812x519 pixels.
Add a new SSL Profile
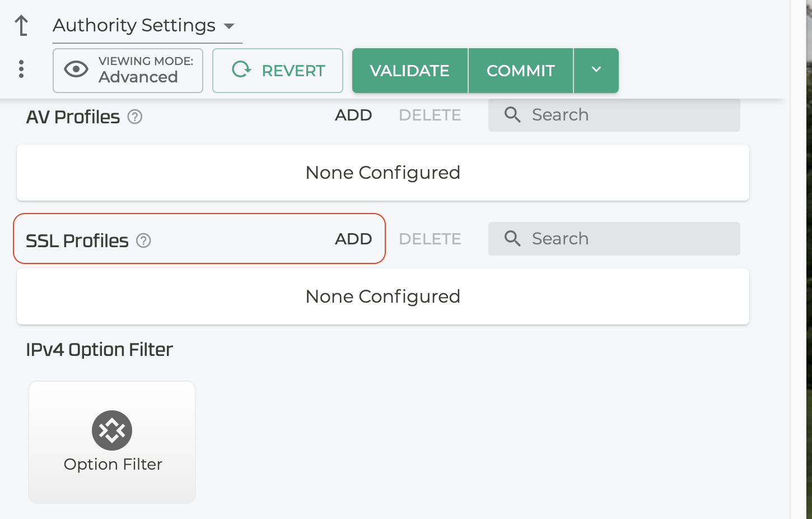click(353, 239)
